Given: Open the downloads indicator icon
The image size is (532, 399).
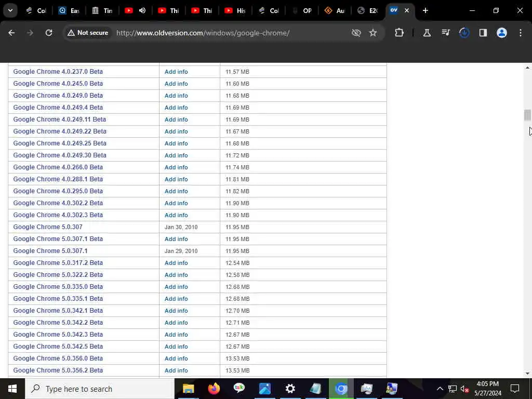Looking at the screenshot, I should pyautogui.click(x=464, y=33).
